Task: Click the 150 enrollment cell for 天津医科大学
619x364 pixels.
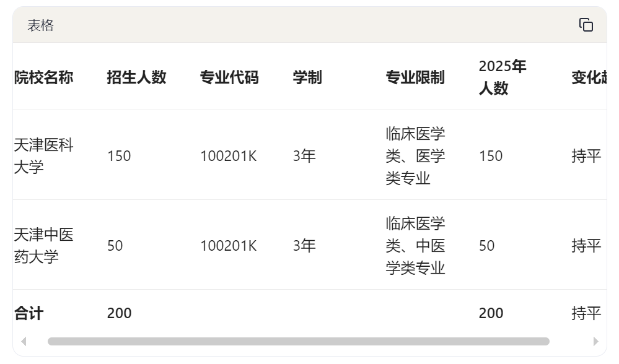Action: click(119, 156)
